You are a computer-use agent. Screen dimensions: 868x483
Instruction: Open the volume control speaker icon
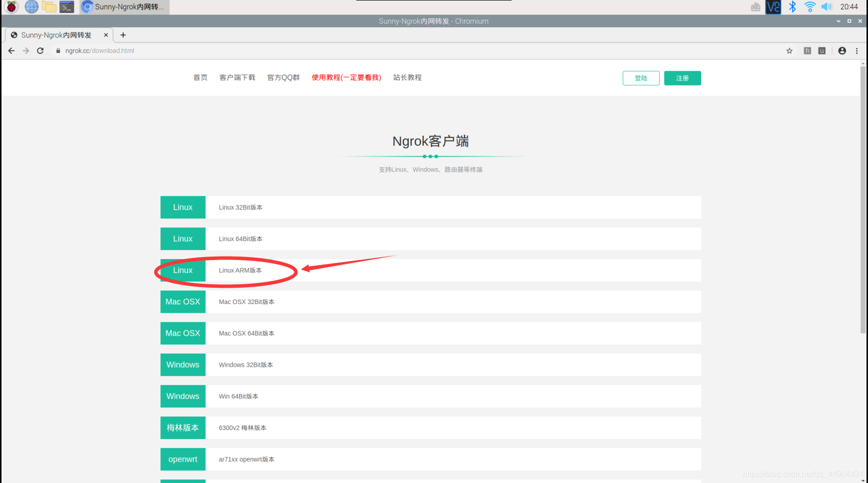pyautogui.click(x=826, y=7)
